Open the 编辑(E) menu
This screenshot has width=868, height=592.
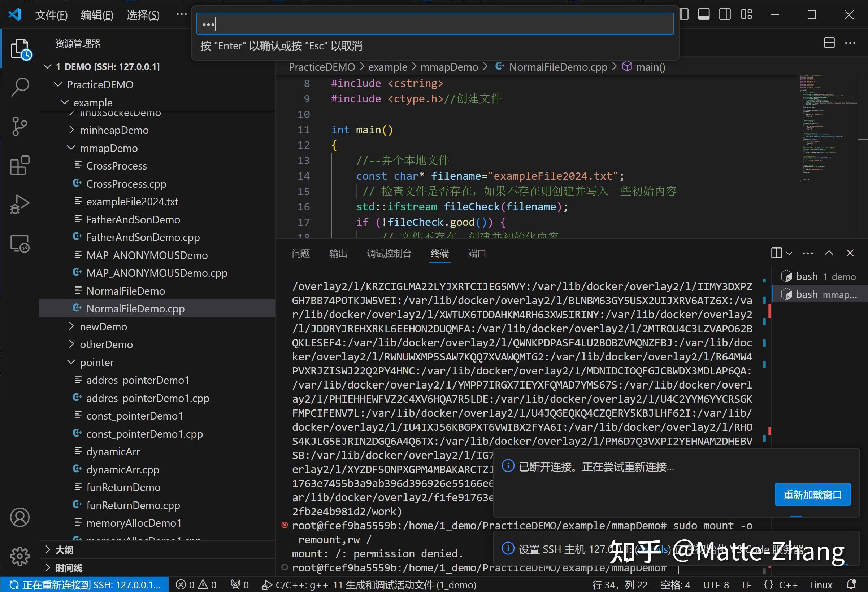97,15
